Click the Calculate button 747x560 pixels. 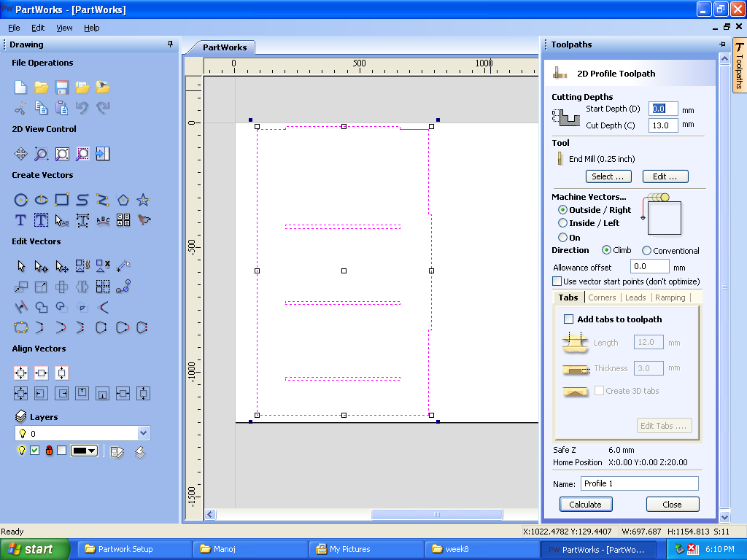[586, 505]
